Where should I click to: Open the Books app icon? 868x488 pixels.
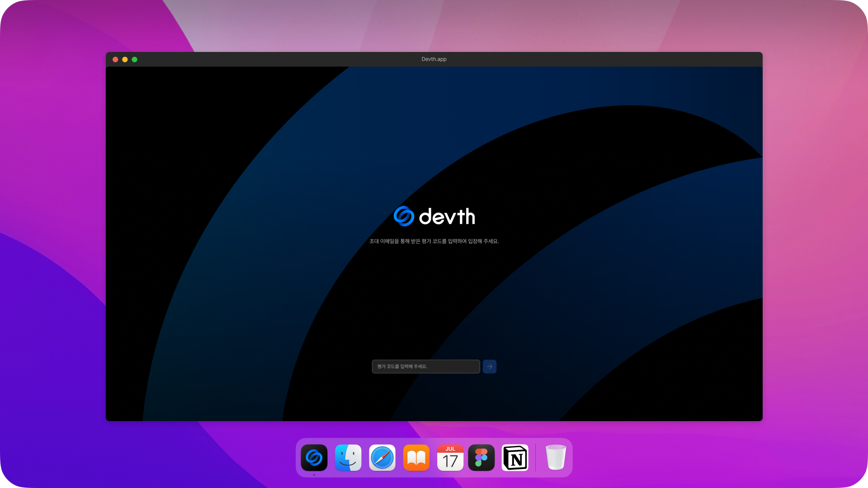(416, 458)
